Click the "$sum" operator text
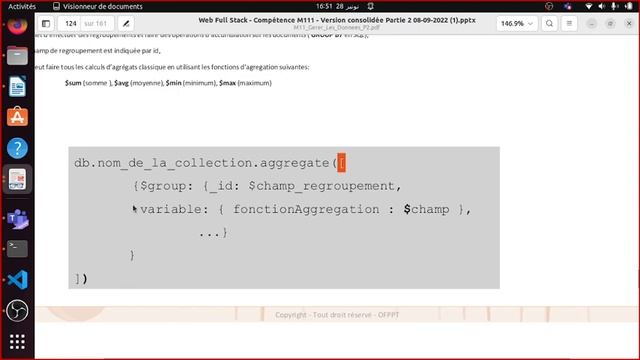 tap(73, 83)
